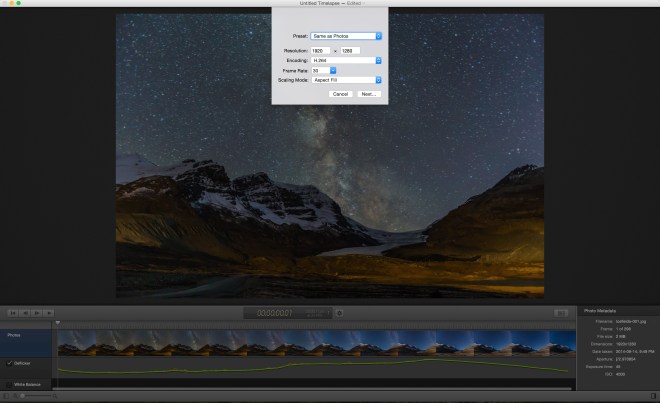660x403 pixels.
Task: Open the Encoding H.264 dropdown
Action: [345, 60]
